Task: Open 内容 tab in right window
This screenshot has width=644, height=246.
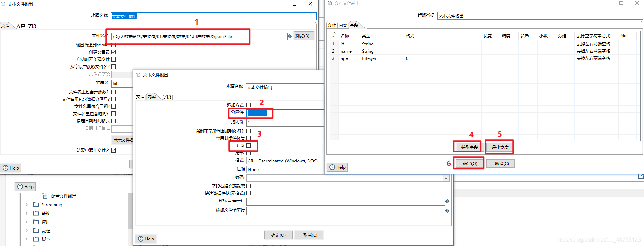Action: [343, 25]
